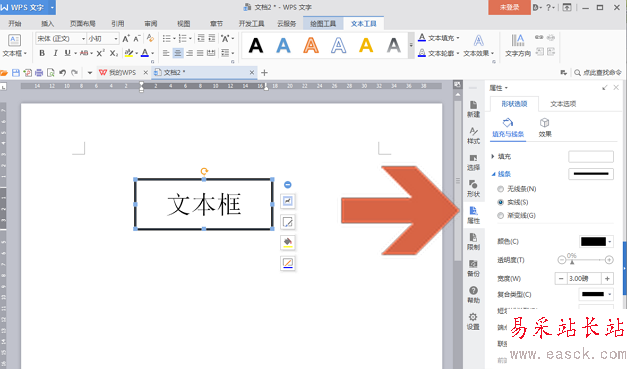
Task: Open the 设置 settings sidebar gear
Action: tap(473, 321)
